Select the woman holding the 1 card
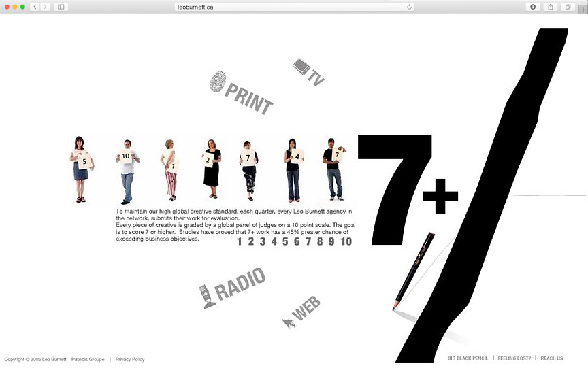This screenshot has width=588, height=370. [170, 170]
